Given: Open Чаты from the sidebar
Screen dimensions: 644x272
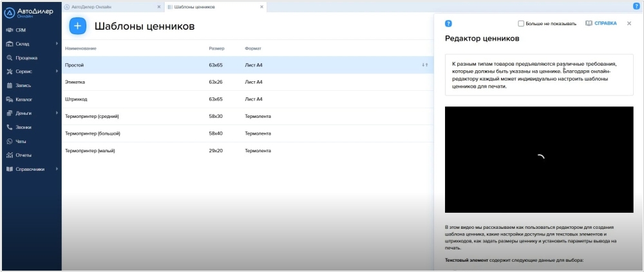Looking at the screenshot, I should [x=21, y=141].
